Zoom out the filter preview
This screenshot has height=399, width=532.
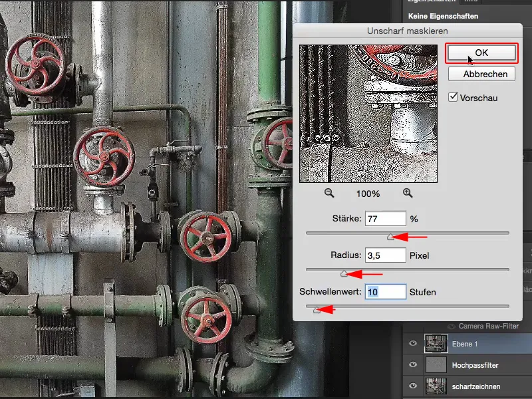(329, 194)
